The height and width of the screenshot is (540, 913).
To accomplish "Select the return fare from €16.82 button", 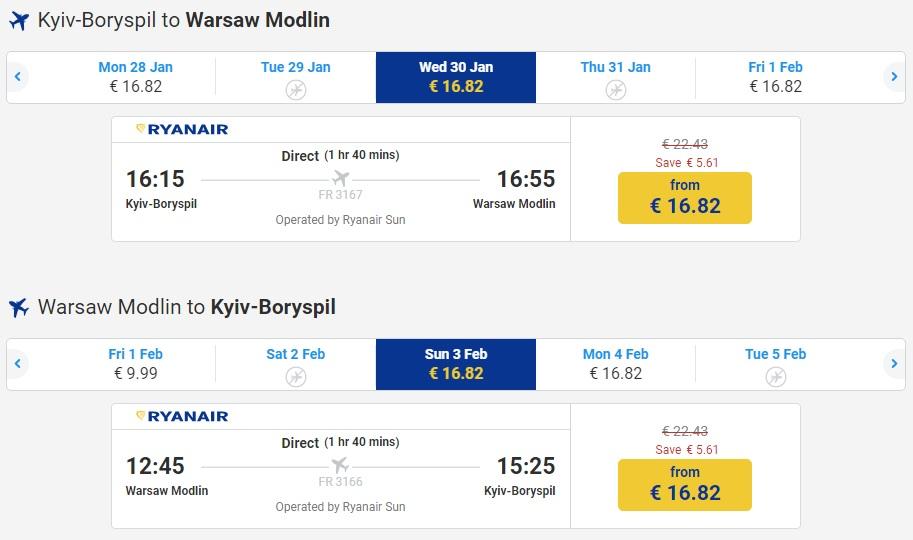I will (x=684, y=484).
